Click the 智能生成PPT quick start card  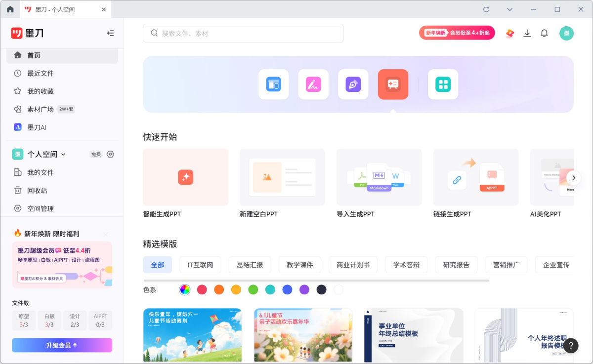point(186,177)
